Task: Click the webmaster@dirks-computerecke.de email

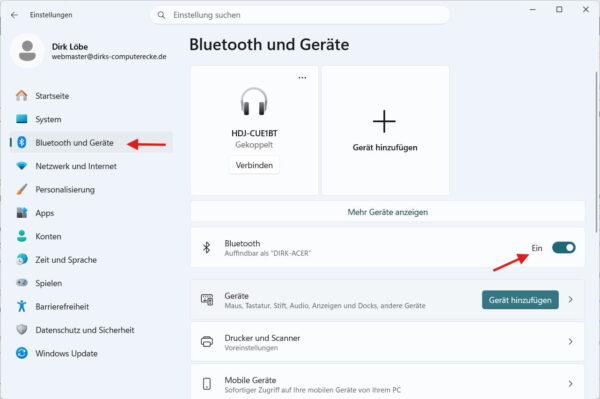Action: click(x=109, y=57)
